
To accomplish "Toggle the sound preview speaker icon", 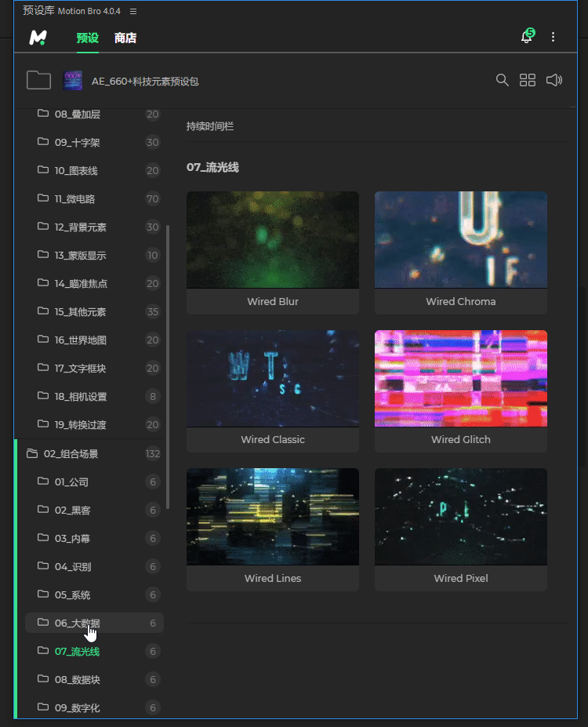I will (x=554, y=80).
